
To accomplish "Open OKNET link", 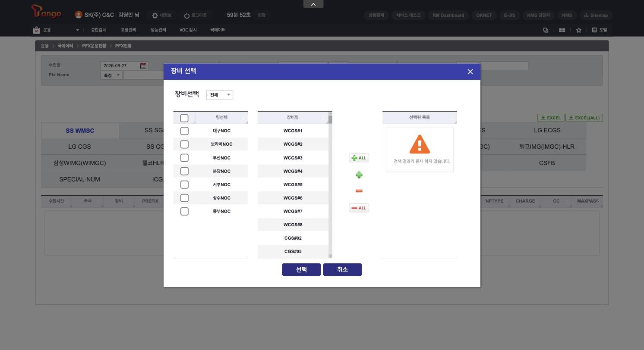I will (x=484, y=15).
